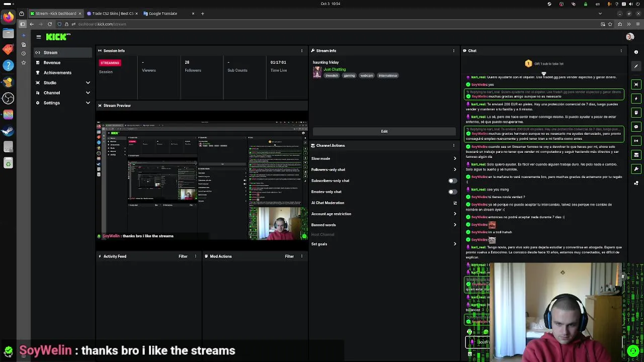Open a new browser tab
Image resolution: width=644 pixels, height=362 pixels.
[202, 14]
